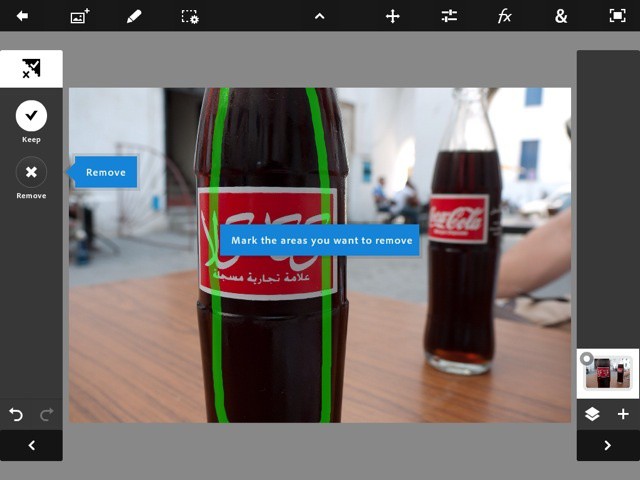Tap the ampersand more tools icon
This screenshot has width=640, height=480.
pos(561,16)
